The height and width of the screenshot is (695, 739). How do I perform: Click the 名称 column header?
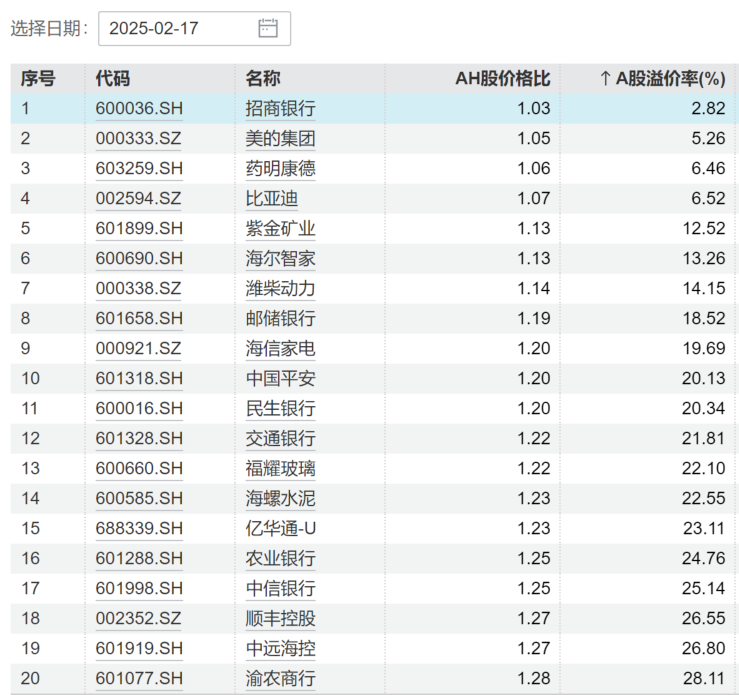[x=263, y=79]
